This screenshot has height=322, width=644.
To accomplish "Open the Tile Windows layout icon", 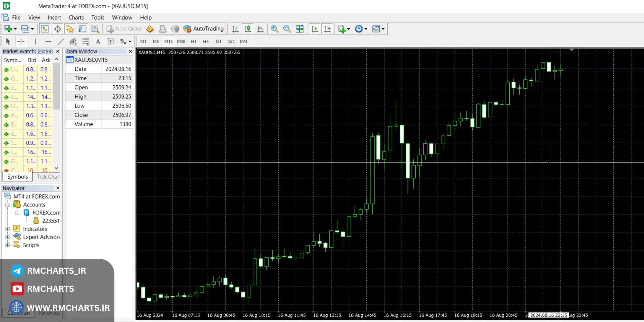I will pos(299,29).
